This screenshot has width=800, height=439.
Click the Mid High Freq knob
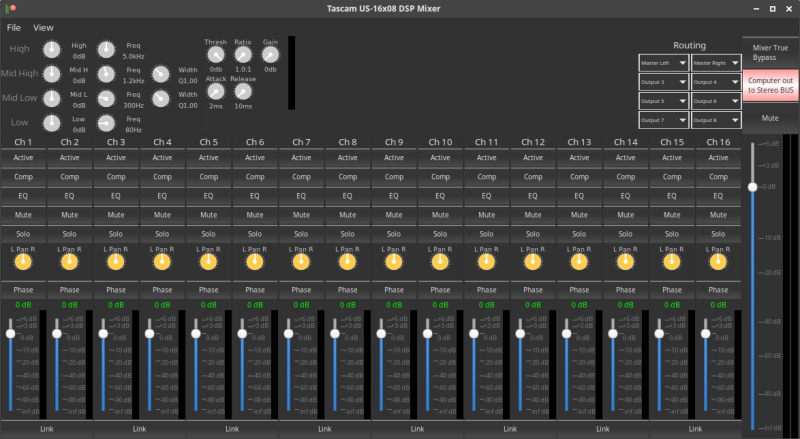[106, 74]
